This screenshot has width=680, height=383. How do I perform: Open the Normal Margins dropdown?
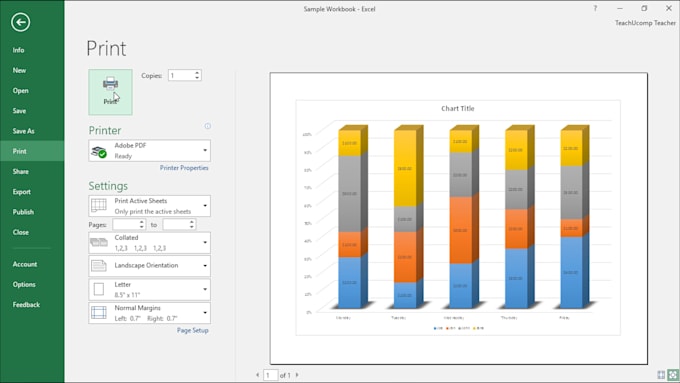click(x=150, y=313)
